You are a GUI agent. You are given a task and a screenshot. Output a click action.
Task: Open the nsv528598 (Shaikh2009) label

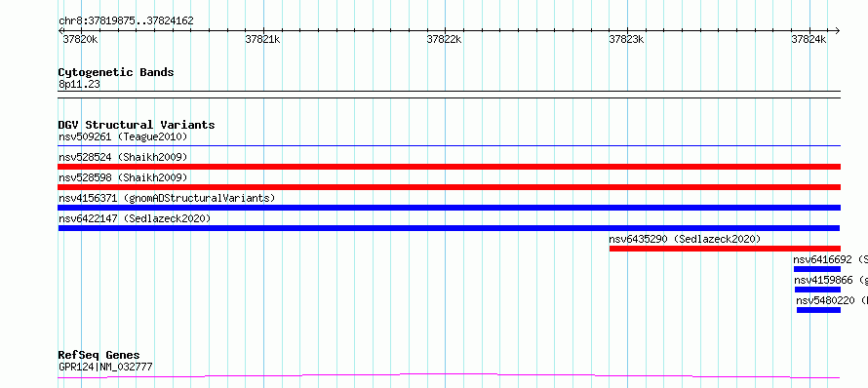(123, 177)
